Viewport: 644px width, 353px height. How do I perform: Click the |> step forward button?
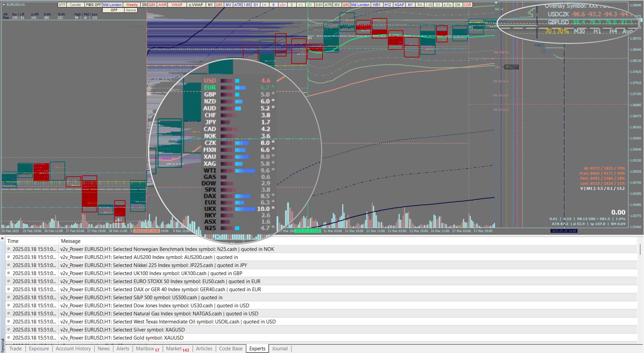click(x=264, y=5)
